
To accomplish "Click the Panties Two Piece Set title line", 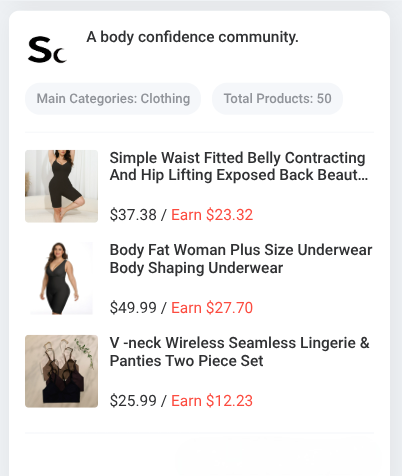I will tap(186, 361).
